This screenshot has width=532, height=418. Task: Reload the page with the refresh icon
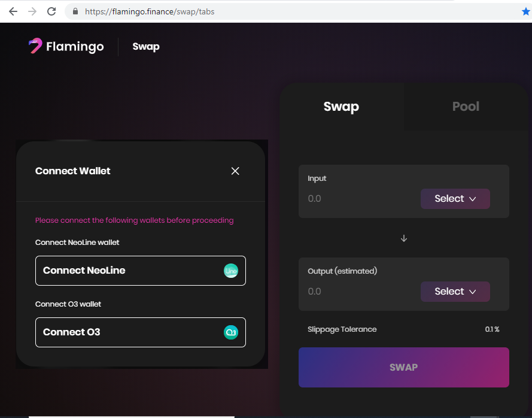click(x=51, y=11)
